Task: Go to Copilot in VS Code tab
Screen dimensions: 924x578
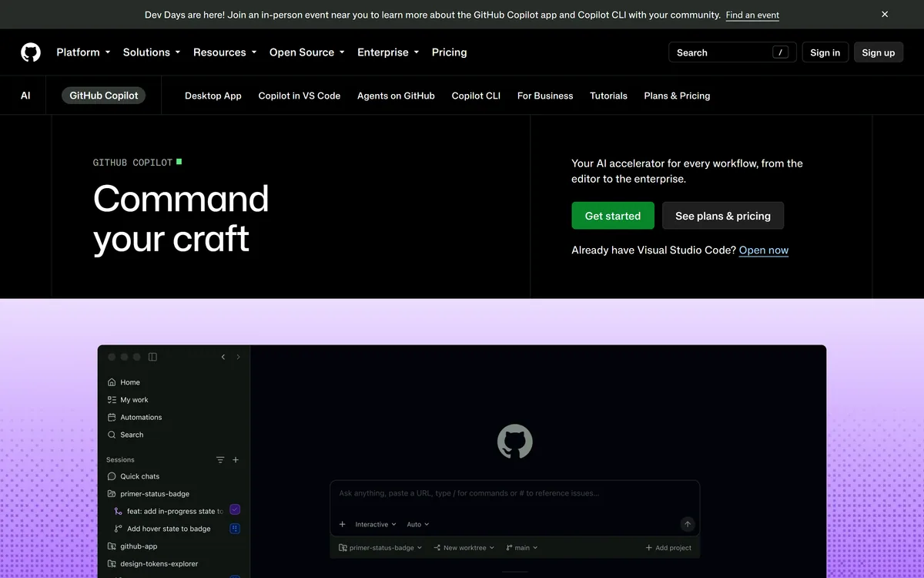Action: [300, 96]
